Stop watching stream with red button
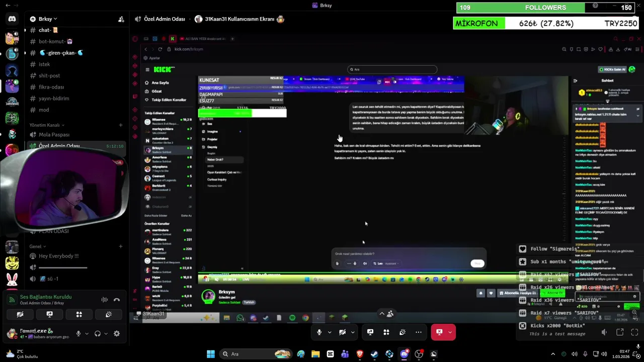Image resolution: width=644 pixels, height=362 pixels. point(439,332)
